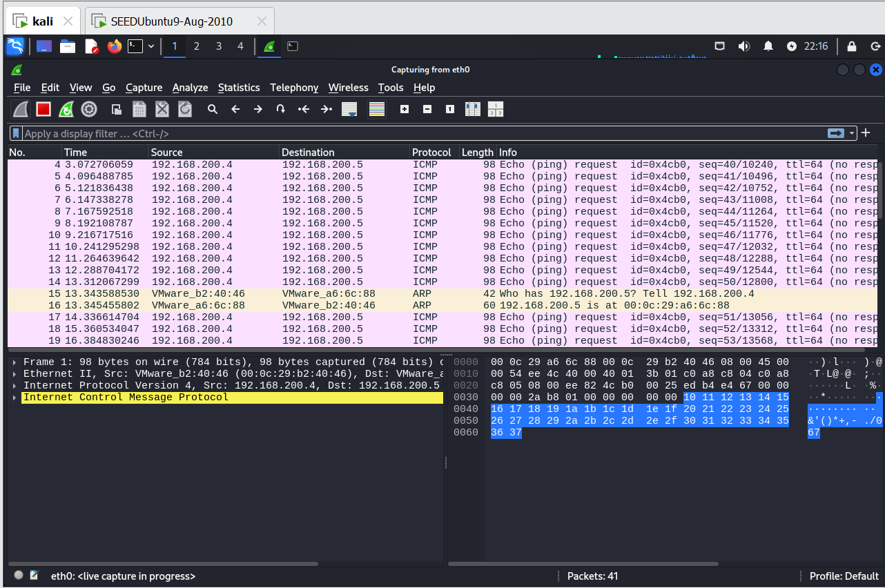Sort packets by the Source column

point(214,153)
